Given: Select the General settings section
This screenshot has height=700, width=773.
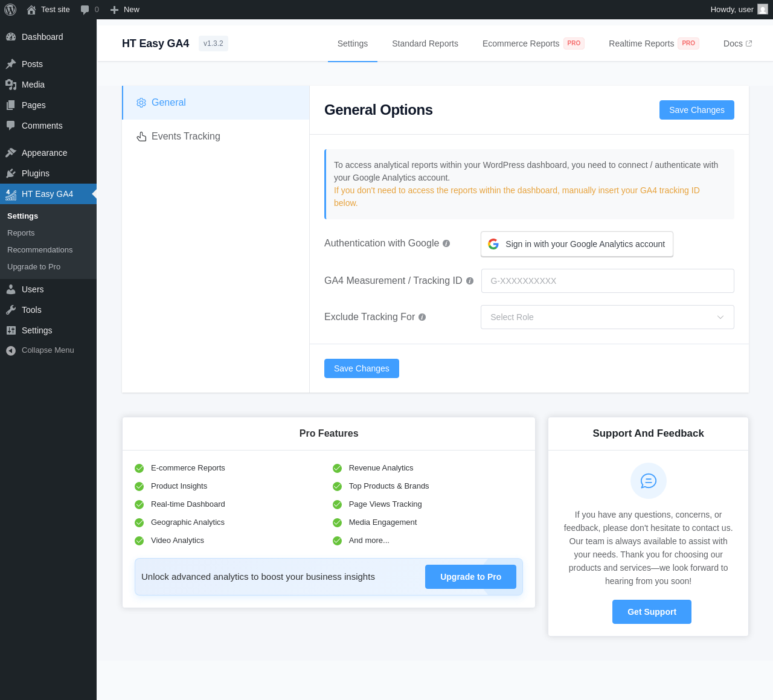Looking at the screenshot, I should [216, 103].
